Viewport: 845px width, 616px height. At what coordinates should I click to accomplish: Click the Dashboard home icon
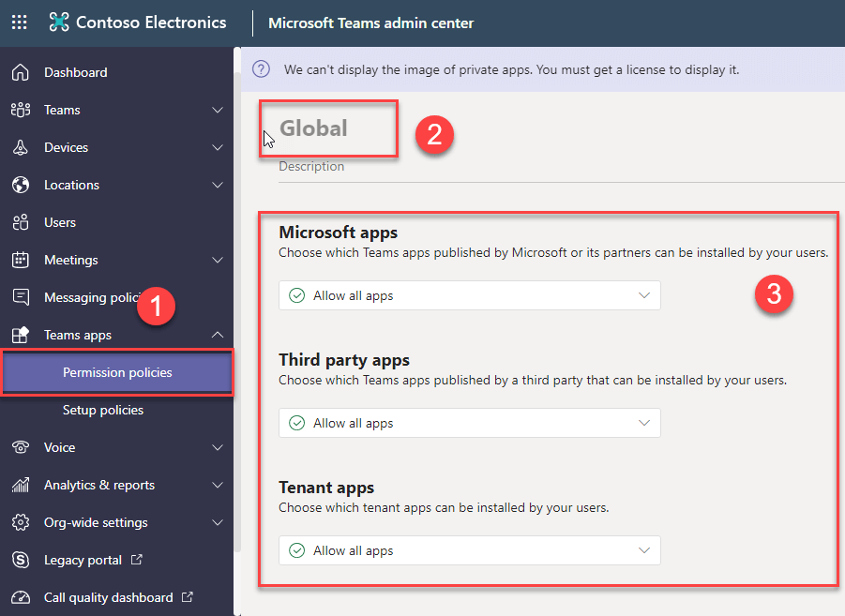tap(21, 72)
